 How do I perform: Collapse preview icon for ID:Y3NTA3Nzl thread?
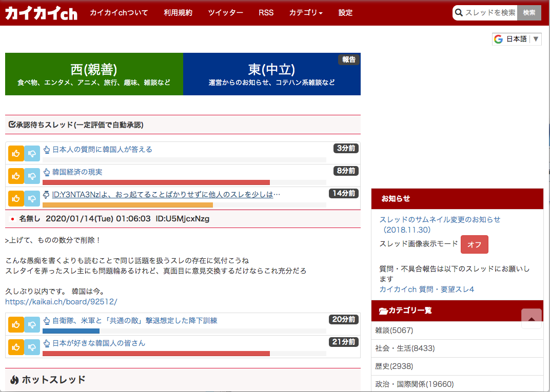[x=46, y=195]
